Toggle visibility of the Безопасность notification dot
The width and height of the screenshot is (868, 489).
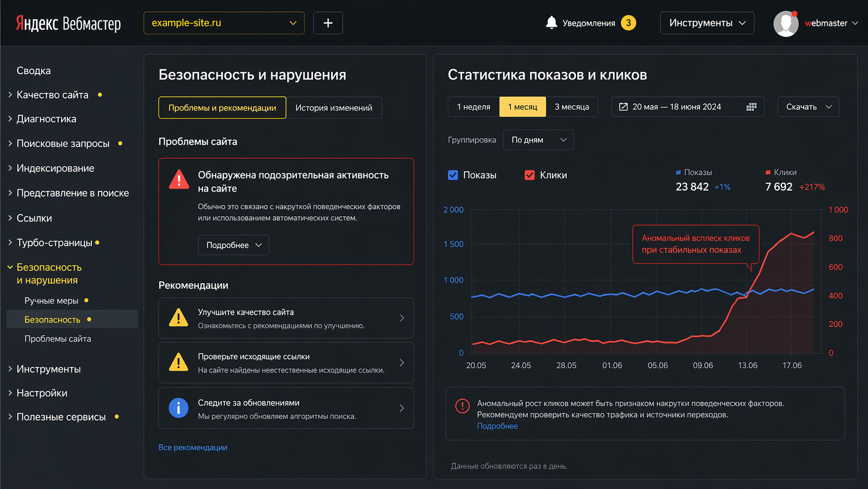[90, 320]
